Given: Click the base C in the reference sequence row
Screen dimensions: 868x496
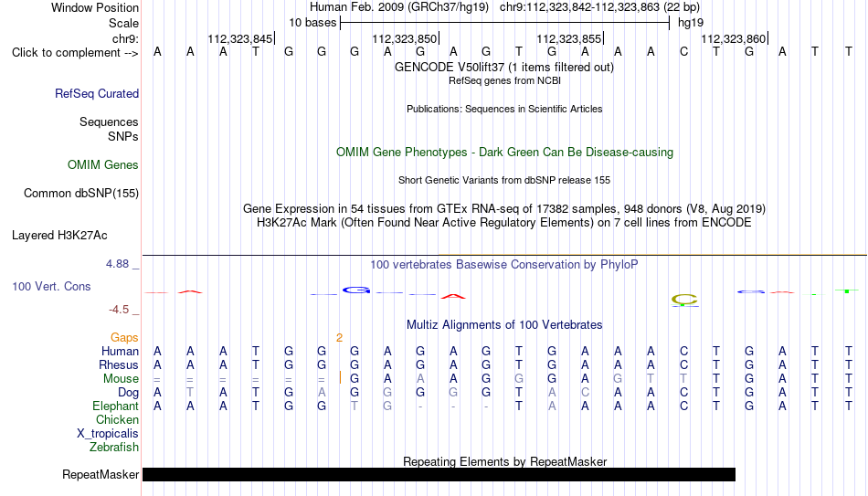Looking at the screenshot, I should [x=683, y=52].
